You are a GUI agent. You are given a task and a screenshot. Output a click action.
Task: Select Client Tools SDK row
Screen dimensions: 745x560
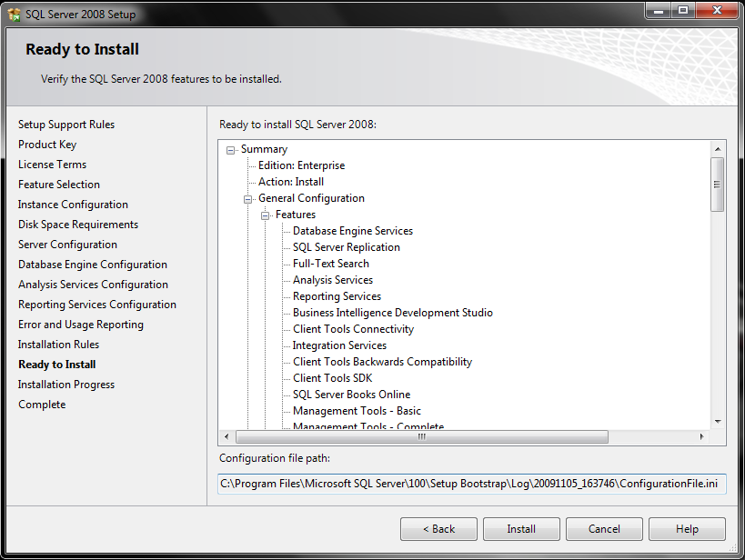pyautogui.click(x=333, y=378)
